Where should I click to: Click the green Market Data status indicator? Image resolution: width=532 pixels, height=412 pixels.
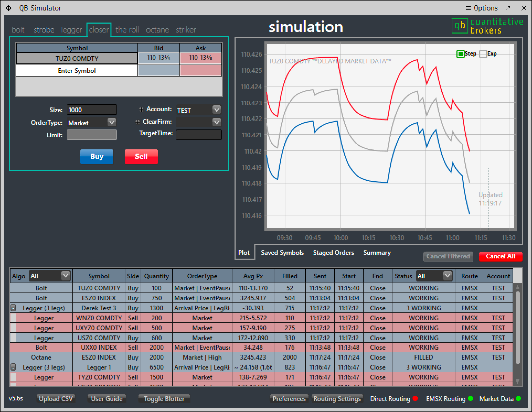(518, 398)
